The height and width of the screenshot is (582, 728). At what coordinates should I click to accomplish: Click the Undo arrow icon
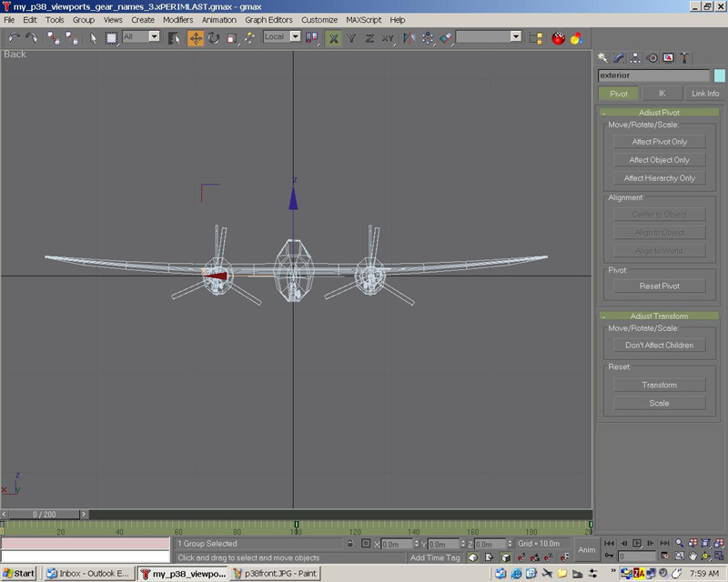click(14, 38)
